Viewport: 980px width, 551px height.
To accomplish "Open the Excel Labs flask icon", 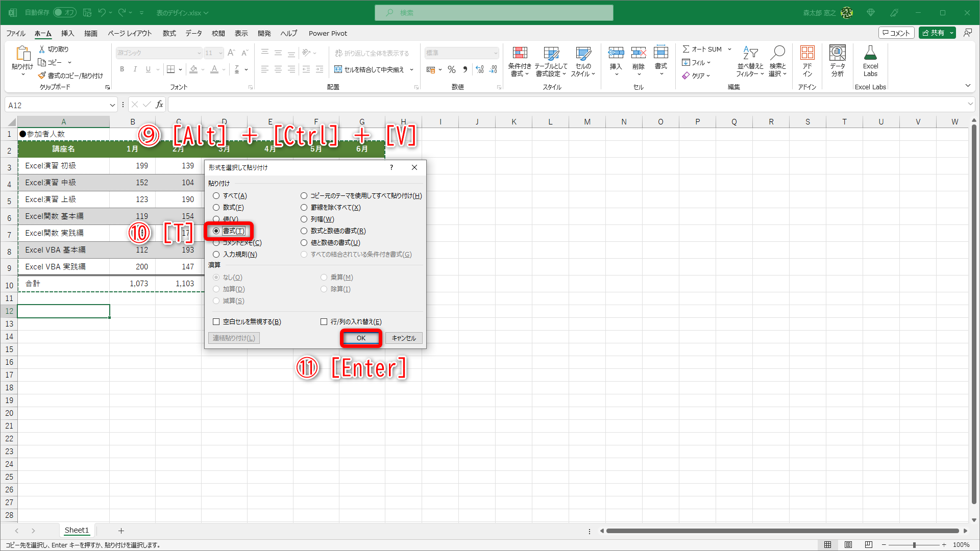I will (870, 53).
